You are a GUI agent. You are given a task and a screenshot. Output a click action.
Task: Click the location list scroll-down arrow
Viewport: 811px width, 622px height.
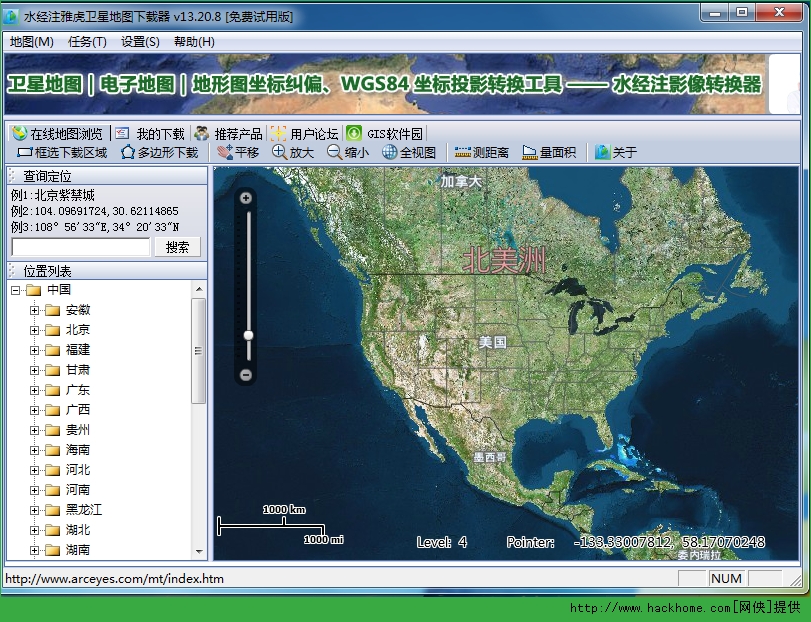(x=199, y=552)
